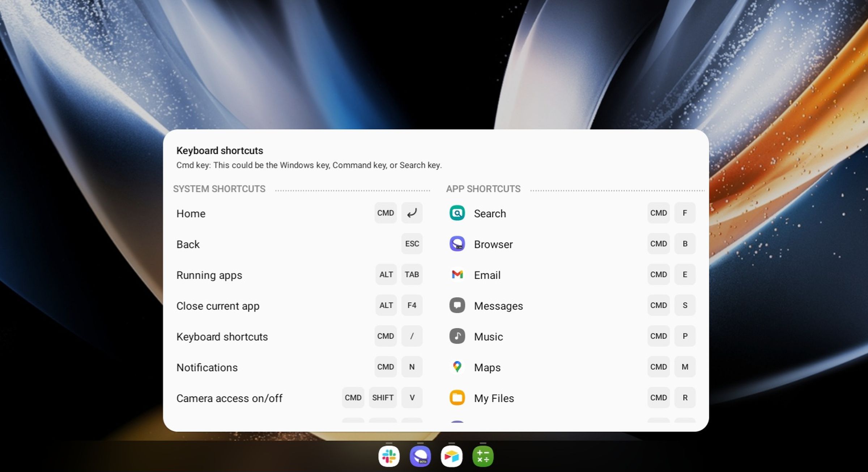Click the V key in Camera access row

[412, 397]
